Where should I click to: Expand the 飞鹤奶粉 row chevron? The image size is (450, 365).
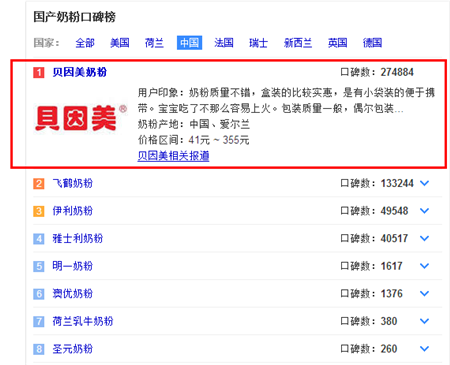point(424,183)
